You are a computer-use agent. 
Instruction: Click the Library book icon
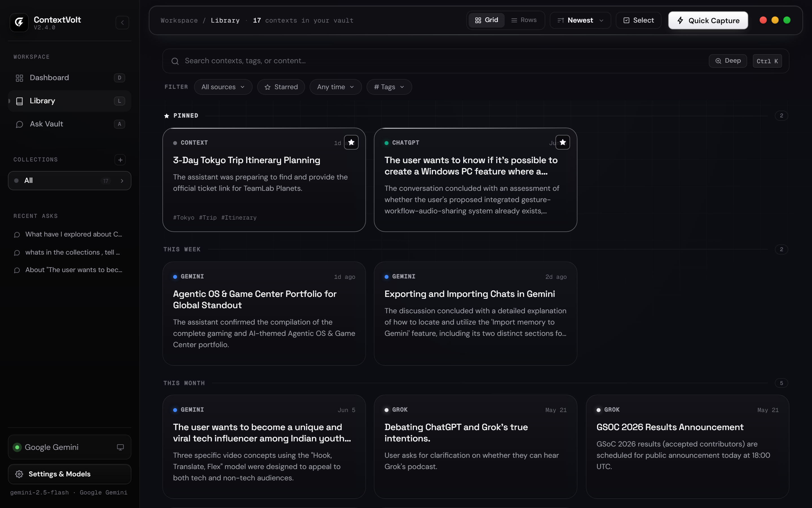19,101
